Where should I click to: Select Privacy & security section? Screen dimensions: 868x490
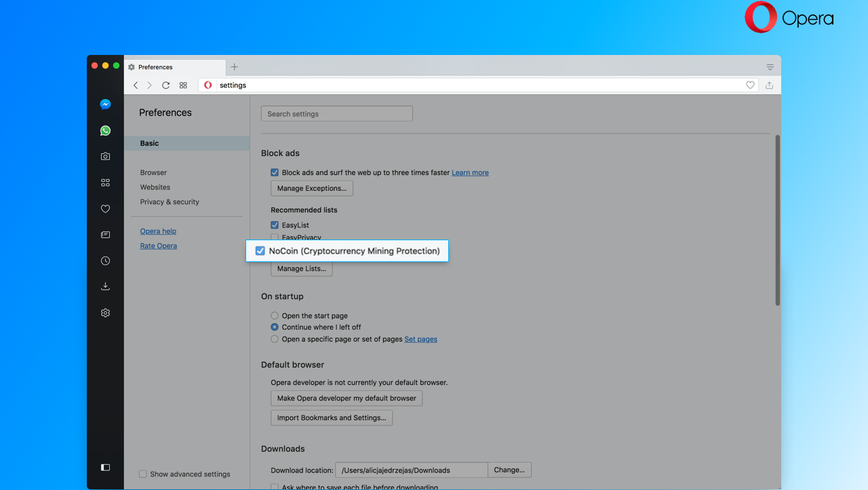tap(170, 202)
